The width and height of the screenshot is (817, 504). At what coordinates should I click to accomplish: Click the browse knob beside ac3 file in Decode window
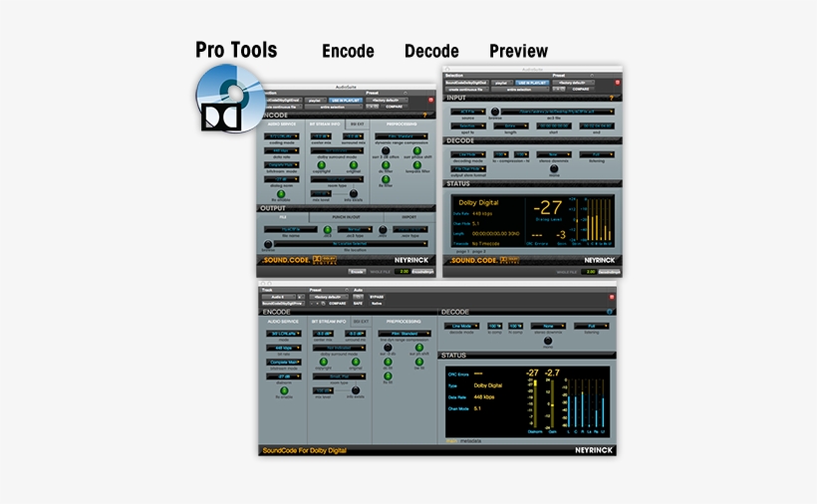point(495,112)
